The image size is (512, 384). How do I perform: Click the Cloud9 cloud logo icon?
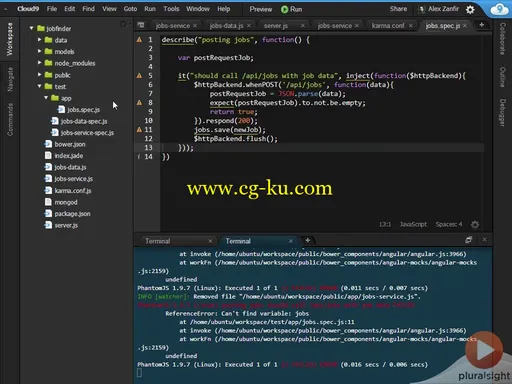(x=499, y=9)
